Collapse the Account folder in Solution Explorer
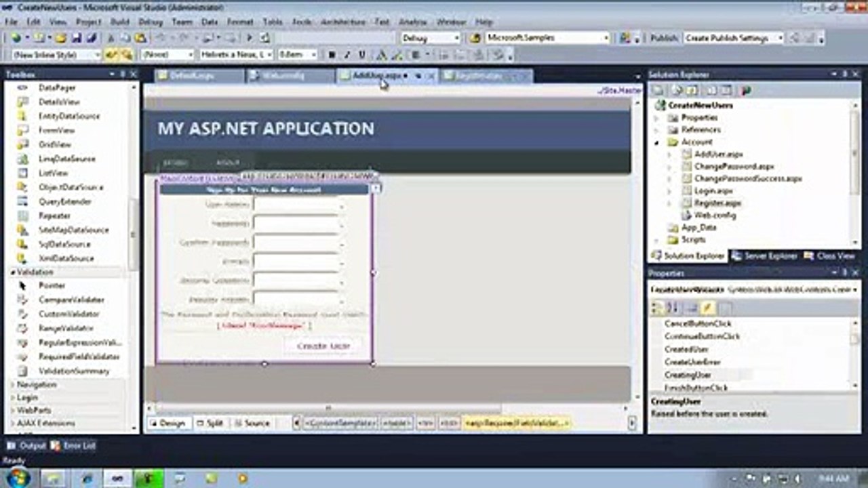This screenshot has height=488, width=868. point(656,142)
